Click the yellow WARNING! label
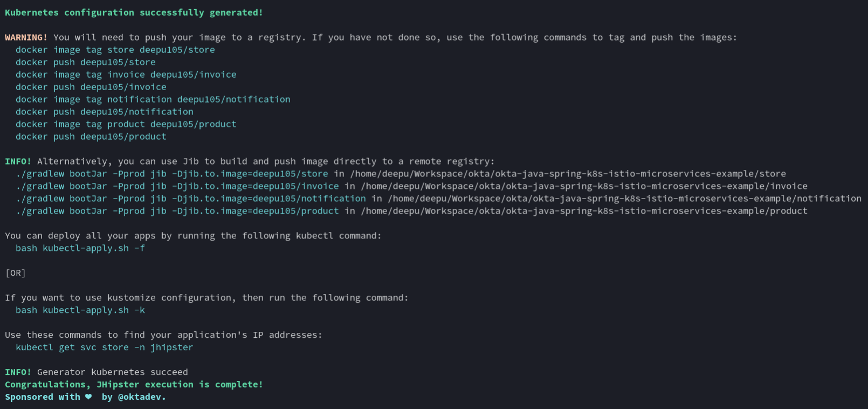This screenshot has width=868, height=409. click(26, 37)
